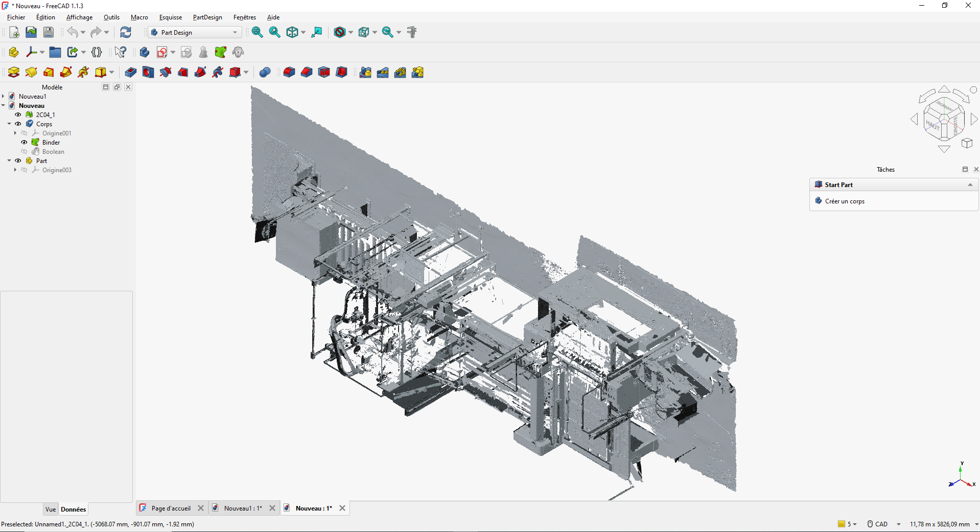Select the Hole tool
The width and height of the screenshot is (980, 532).
[148, 72]
